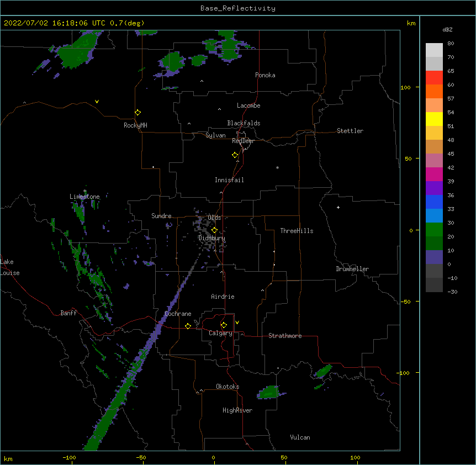
Task: Select the white asterisk above the Limestone label
Action: (x=85, y=191)
